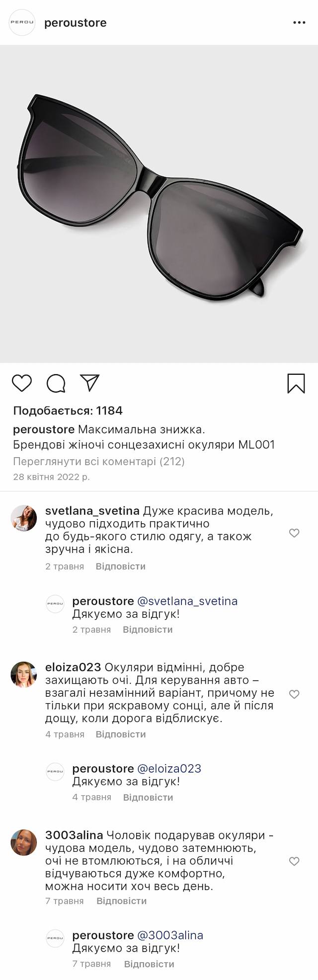Viewport: 318px width, 980px height.
Task: Like 3003alina's comment
Action: [x=294, y=861]
